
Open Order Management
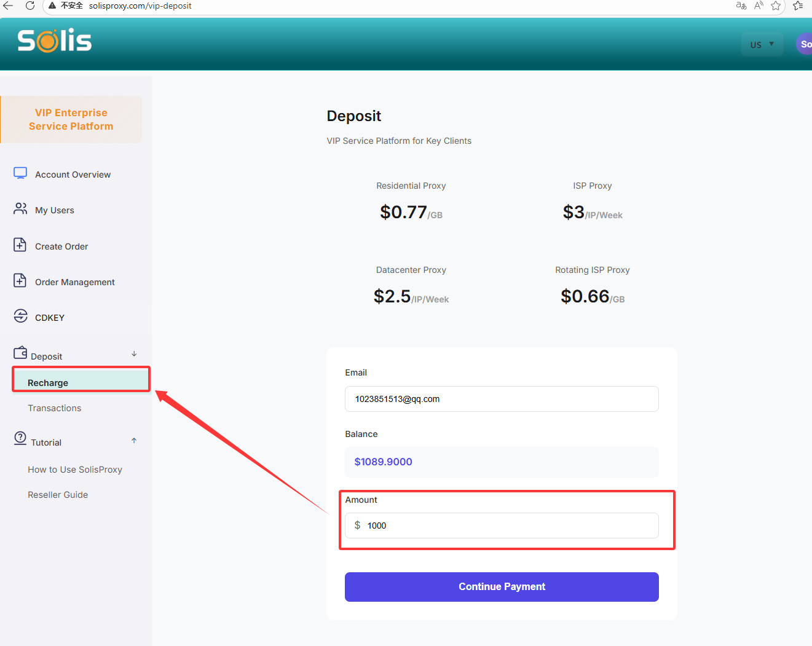[x=75, y=282]
